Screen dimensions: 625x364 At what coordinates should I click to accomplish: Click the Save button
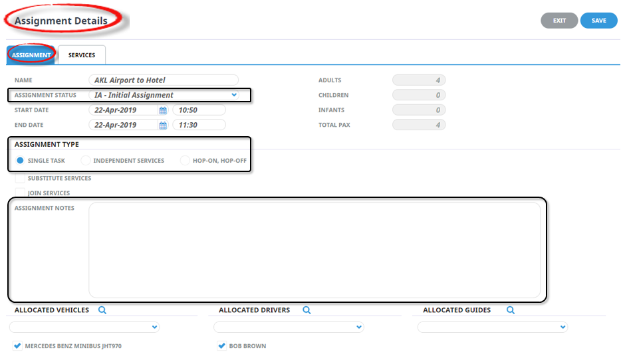[598, 21]
